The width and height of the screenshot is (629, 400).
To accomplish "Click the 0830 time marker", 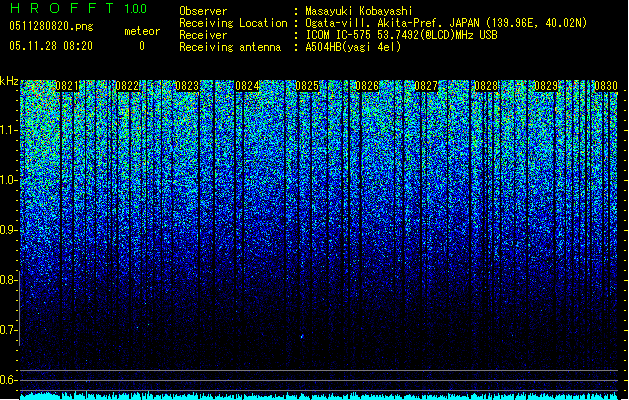I will 606,86.
